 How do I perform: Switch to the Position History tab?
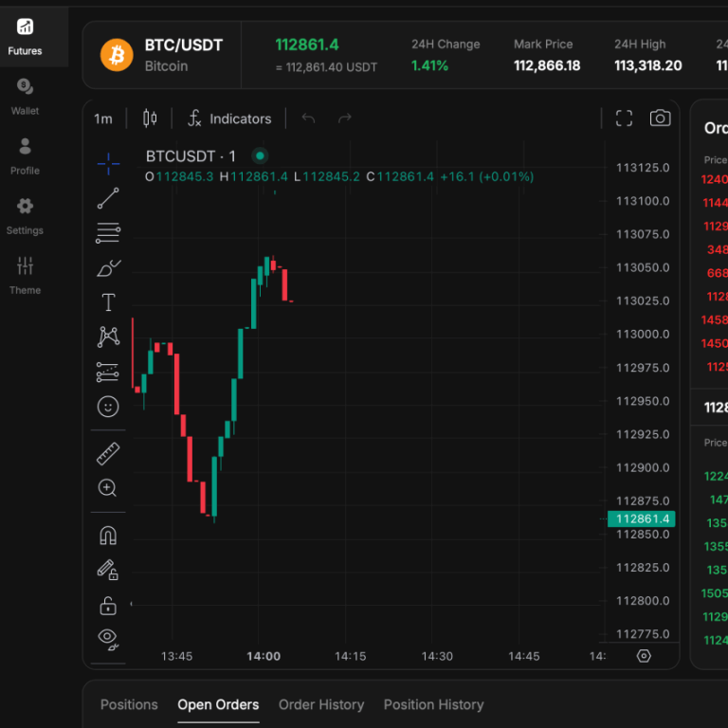(433, 704)
